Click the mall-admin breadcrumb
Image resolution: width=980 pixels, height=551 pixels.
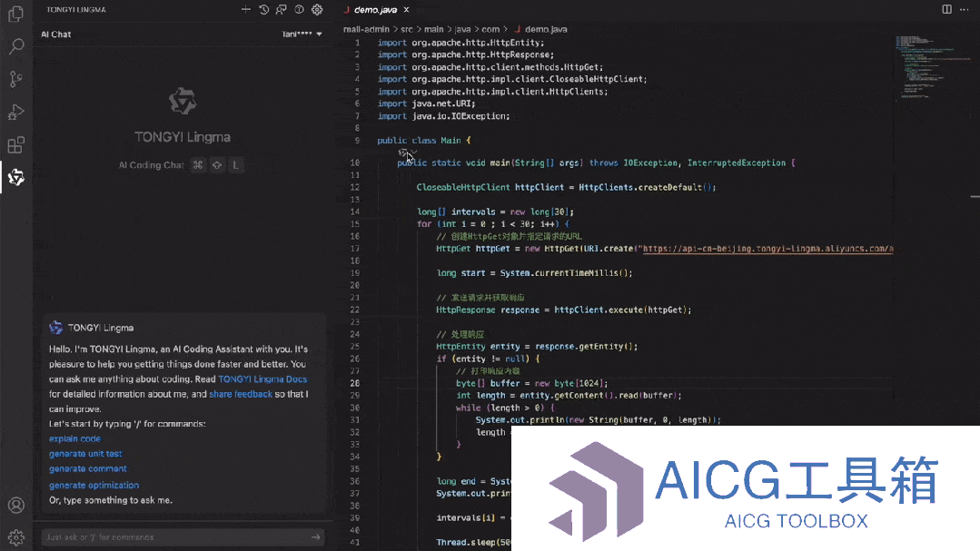(x=366, y=29)
